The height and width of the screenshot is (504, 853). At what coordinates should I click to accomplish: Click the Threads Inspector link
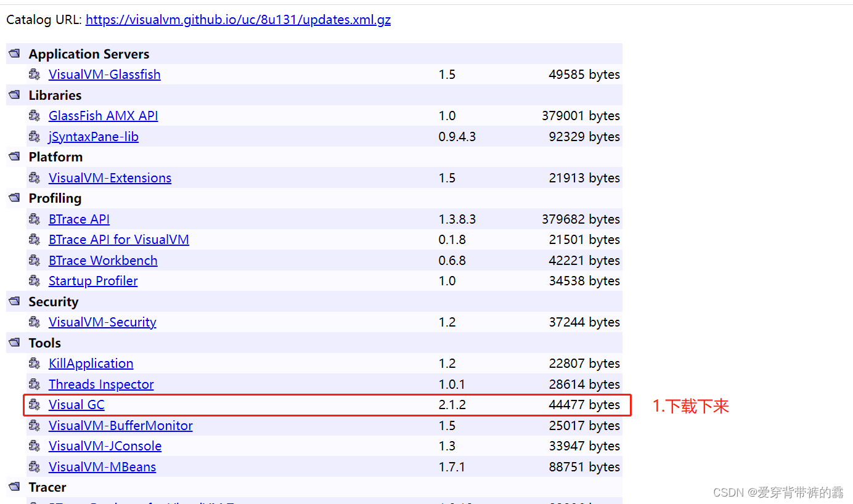101,384
